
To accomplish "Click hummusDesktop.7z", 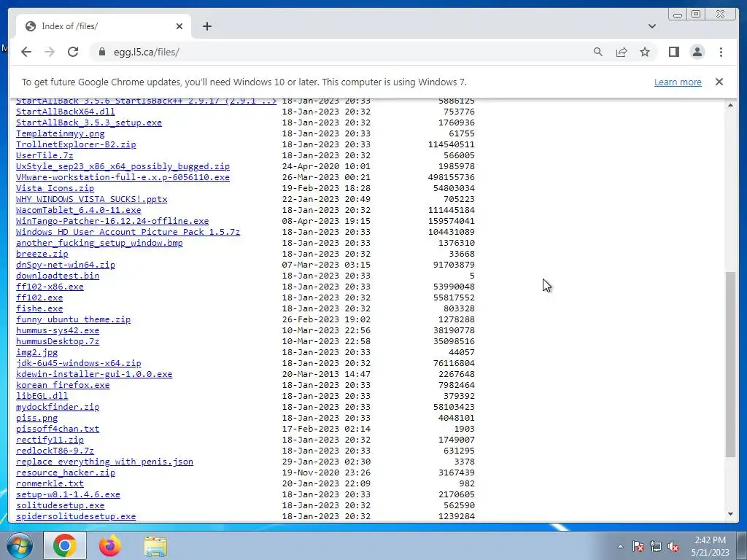I will [x=58, y=341].
